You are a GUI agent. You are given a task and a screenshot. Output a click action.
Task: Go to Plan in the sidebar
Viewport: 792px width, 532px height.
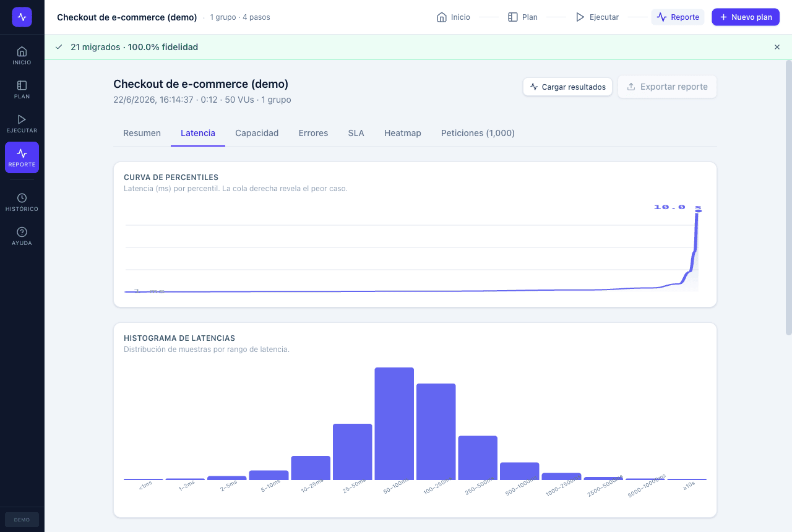(x=22, y=90)
